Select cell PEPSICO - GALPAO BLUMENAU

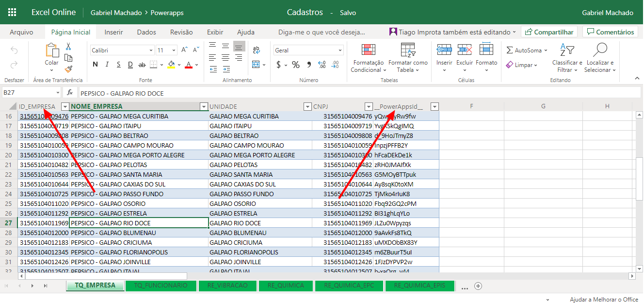(139, 233)
